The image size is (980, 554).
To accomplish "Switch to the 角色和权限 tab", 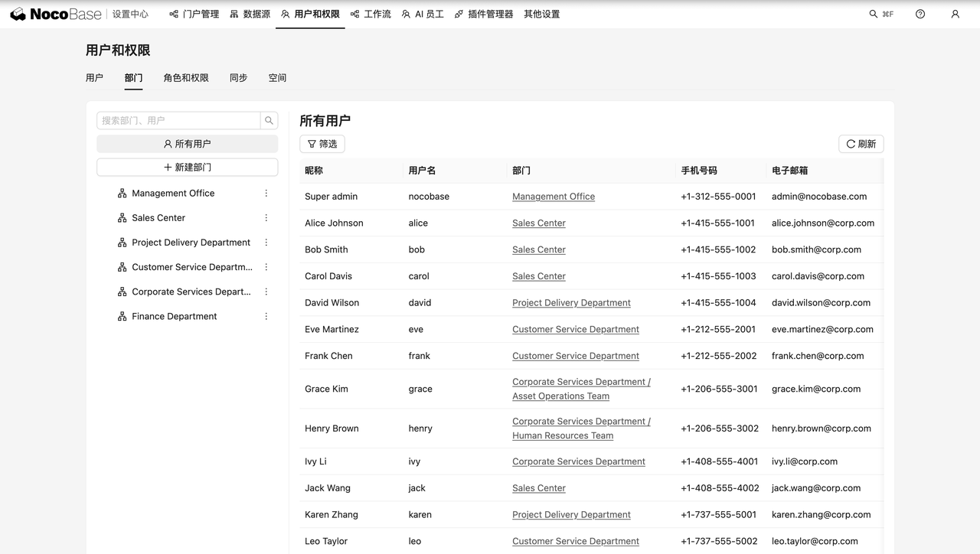I will [x=186, y=78].
